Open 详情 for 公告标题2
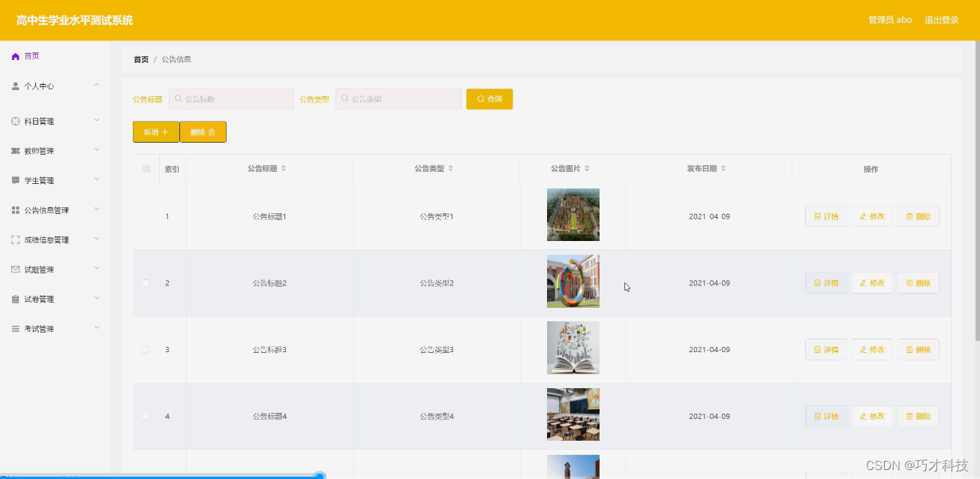 (x=826, y=283)
